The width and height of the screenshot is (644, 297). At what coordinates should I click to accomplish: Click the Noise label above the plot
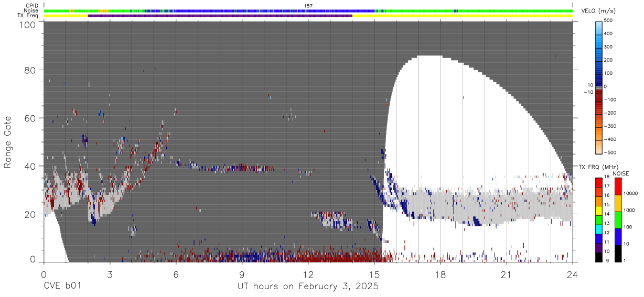[31, 10]
